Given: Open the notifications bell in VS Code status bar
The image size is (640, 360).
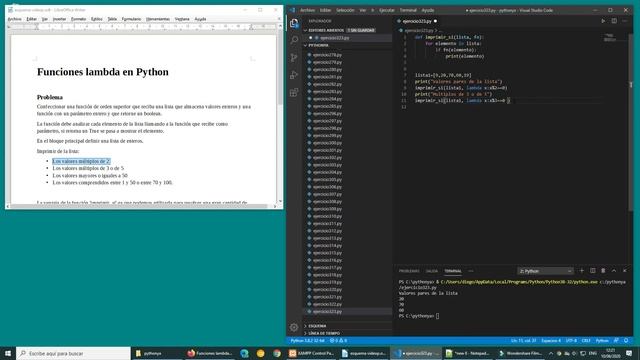Looking at the screenshot, I should (626, 340).
